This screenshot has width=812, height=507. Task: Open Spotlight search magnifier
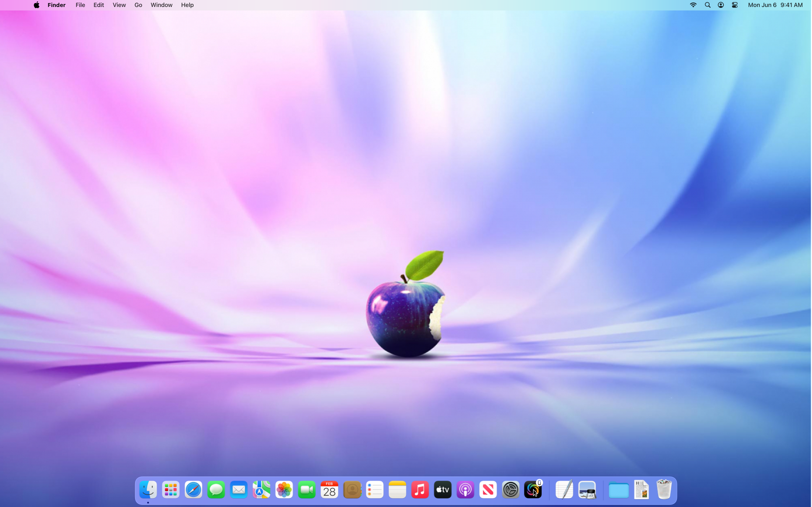pos(707,5)
